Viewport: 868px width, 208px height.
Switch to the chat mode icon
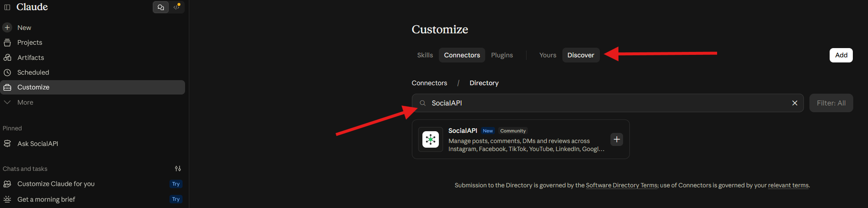pos(161,7)
